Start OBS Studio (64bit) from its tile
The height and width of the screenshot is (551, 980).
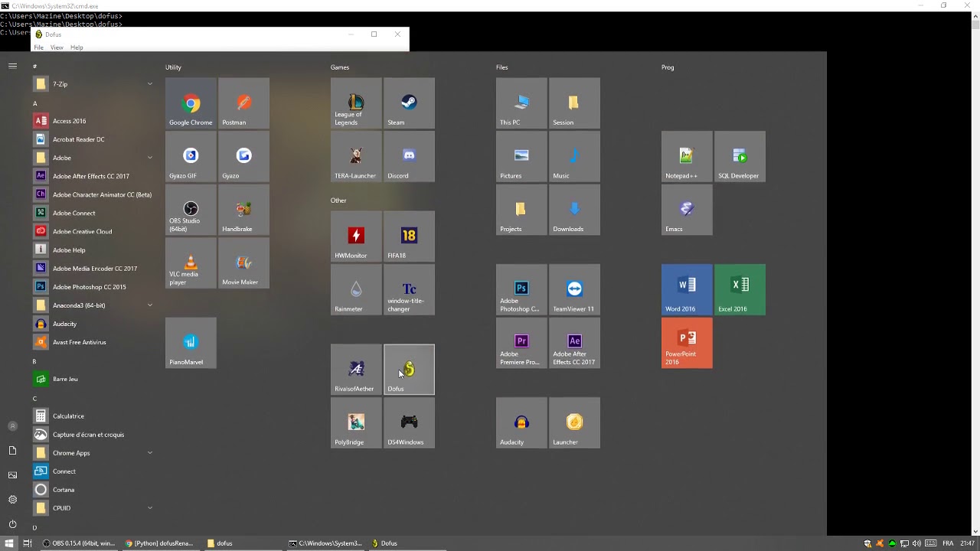pos(191,210)
